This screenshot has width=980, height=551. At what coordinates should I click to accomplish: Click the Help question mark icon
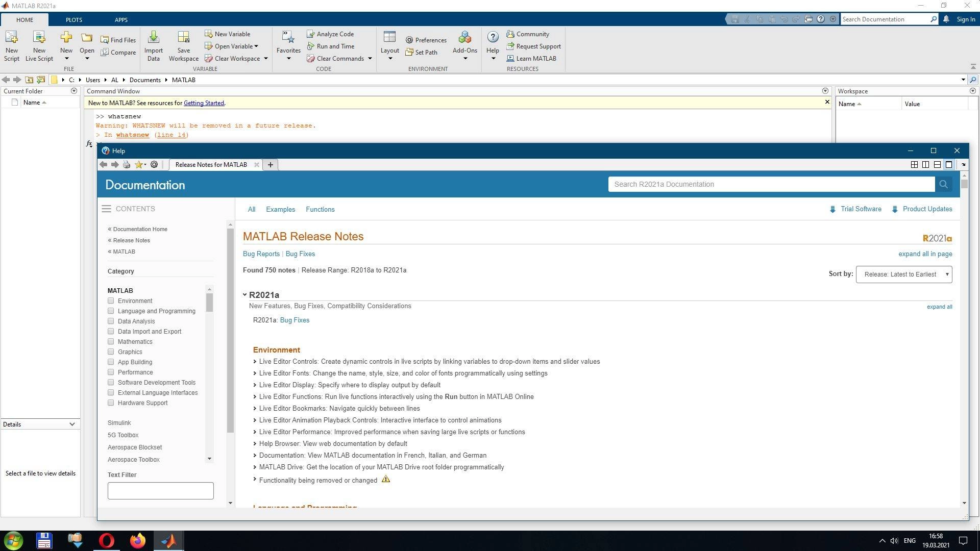493,37
